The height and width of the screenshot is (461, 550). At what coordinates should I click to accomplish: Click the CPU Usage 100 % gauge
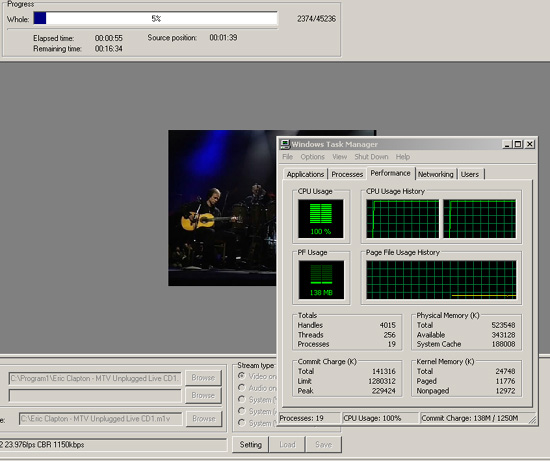(321, 219)
